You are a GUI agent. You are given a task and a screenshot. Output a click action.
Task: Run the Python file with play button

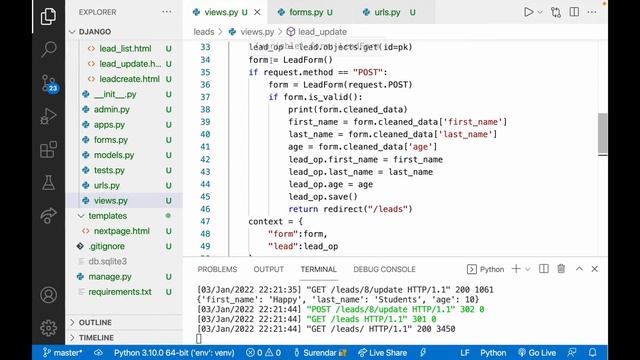coord(529,12)
